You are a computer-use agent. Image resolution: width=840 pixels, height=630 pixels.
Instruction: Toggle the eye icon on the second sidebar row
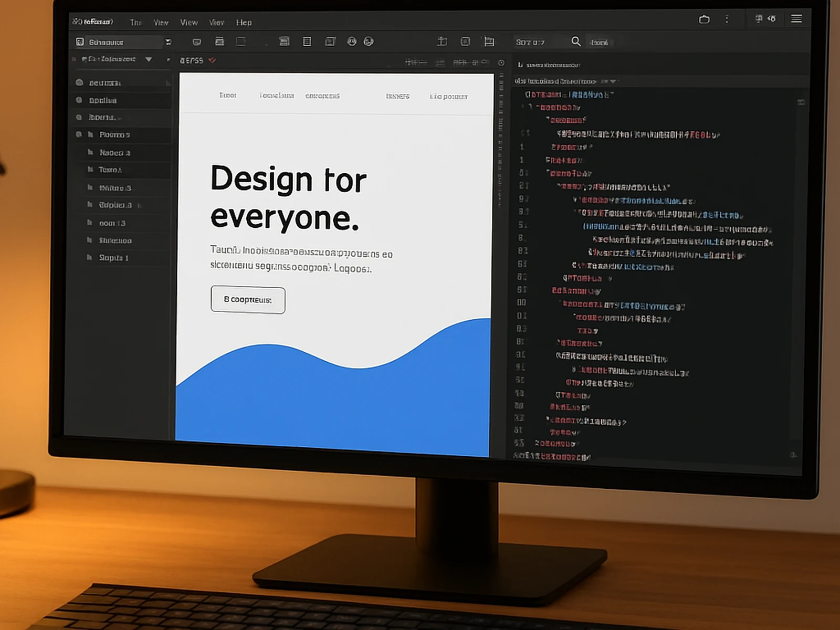click(79, 100)
